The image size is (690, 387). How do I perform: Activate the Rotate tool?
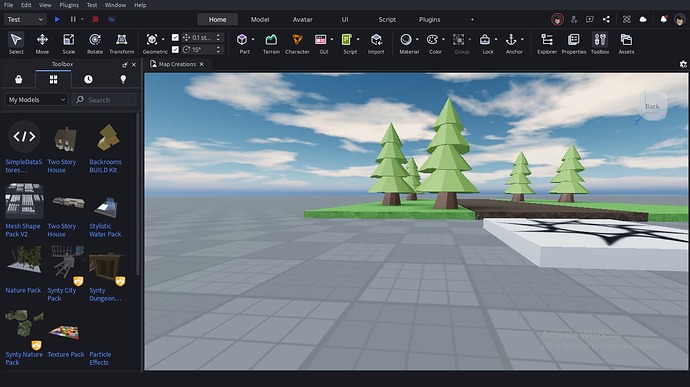[x=95, y=43]
